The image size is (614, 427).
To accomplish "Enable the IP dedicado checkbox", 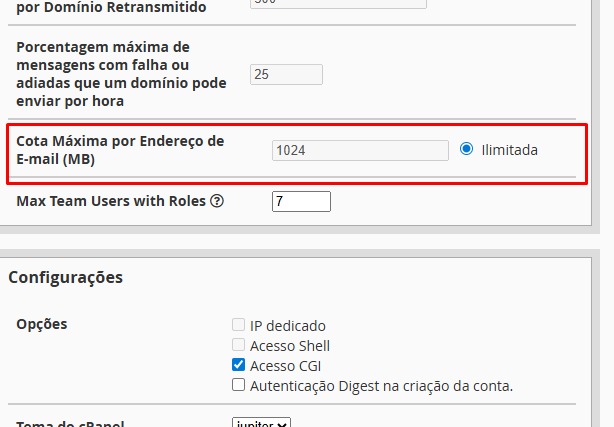I will click(238, 326).
